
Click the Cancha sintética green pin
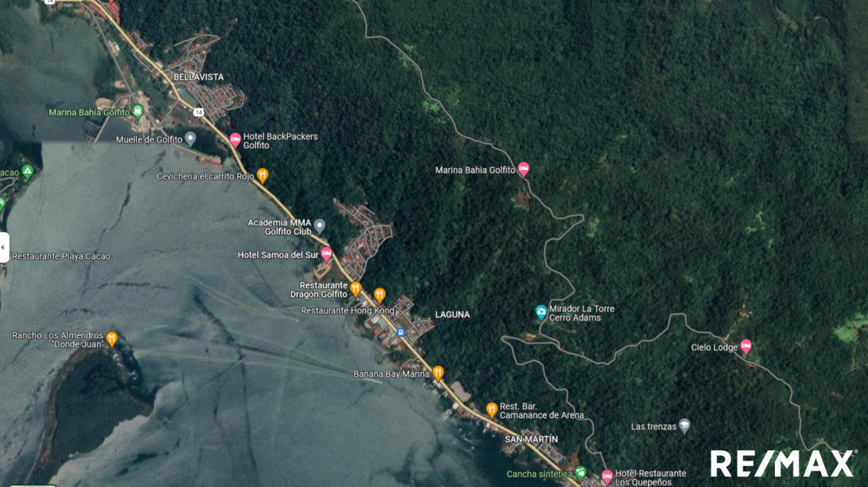coord(580,473)
